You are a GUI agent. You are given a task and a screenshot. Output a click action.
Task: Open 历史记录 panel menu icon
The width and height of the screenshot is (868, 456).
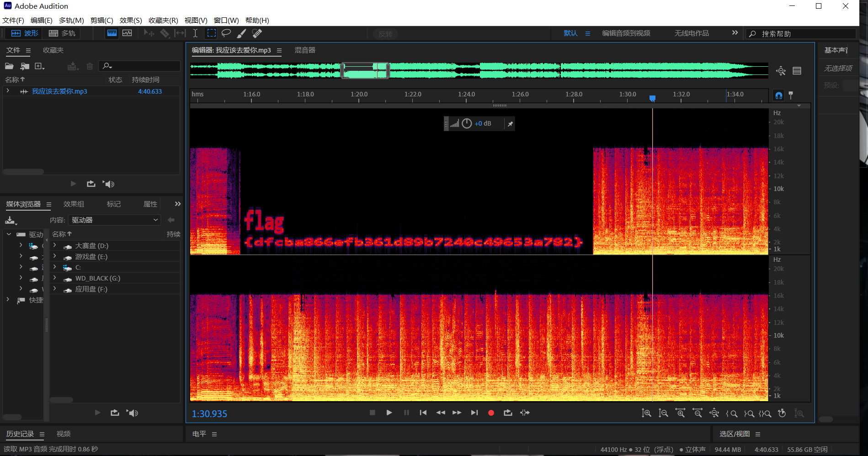(x=42, y=434)
